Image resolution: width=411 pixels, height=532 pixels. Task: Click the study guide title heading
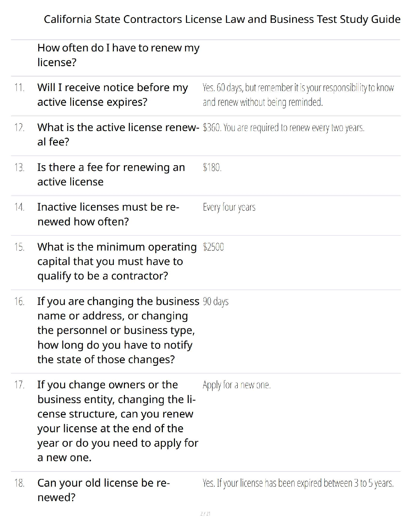(x=222, y=19)
